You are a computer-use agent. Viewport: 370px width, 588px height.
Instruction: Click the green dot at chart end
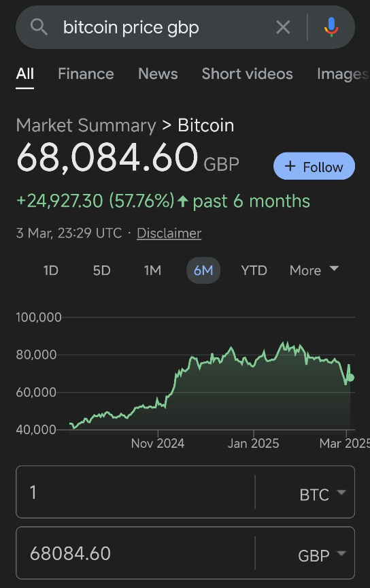(350, 378)
